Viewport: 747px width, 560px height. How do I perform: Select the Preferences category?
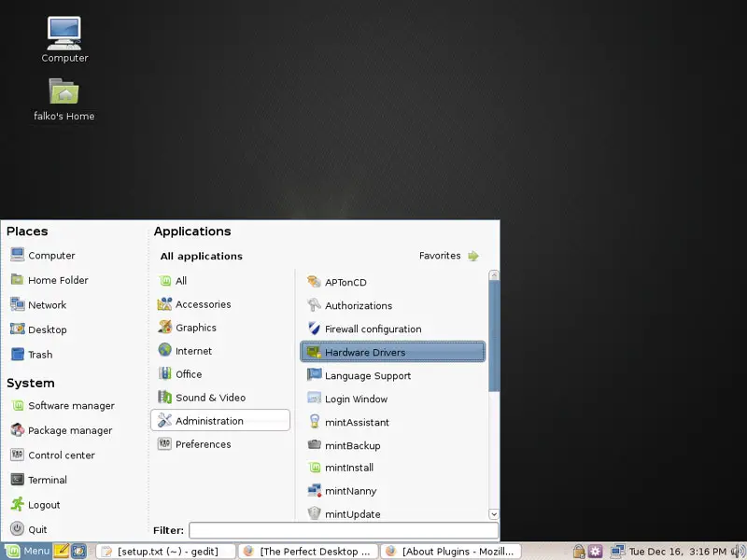(220, 444)
